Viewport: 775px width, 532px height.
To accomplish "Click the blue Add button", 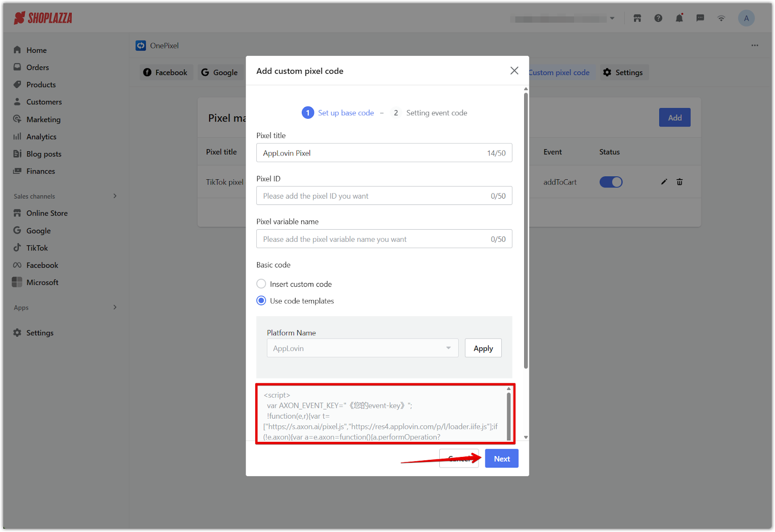I will click(x=675, y=118).
